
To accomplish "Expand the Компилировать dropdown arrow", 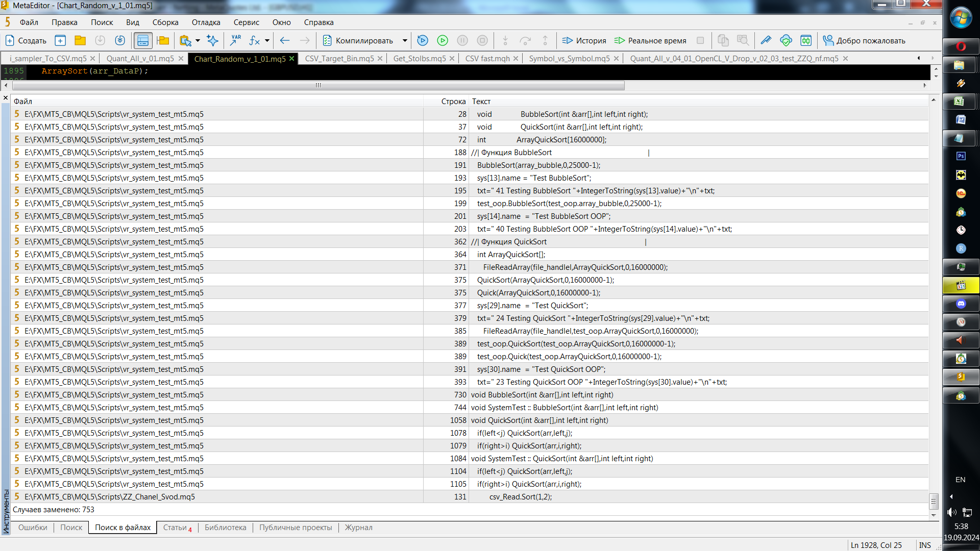I will pos(405,41).
